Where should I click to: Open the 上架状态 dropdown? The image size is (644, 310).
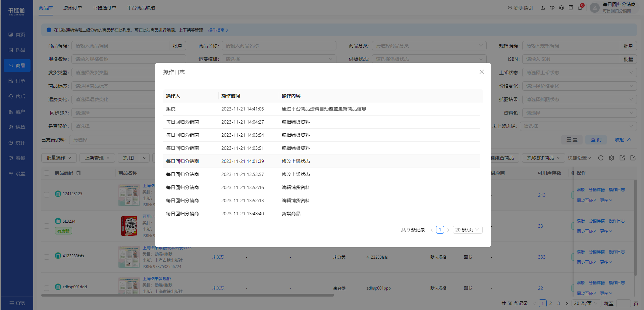[579, 73]
